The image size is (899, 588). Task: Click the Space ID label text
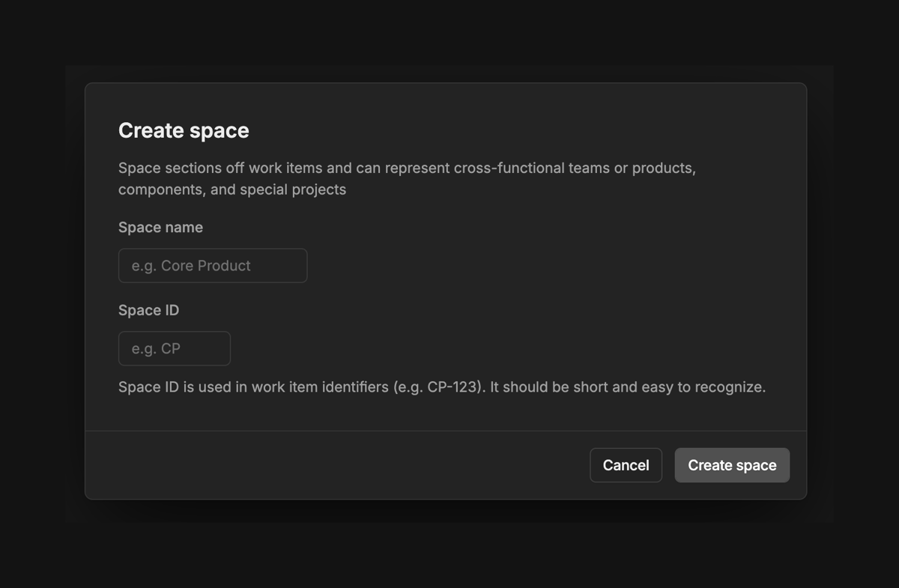coord(148,309)
